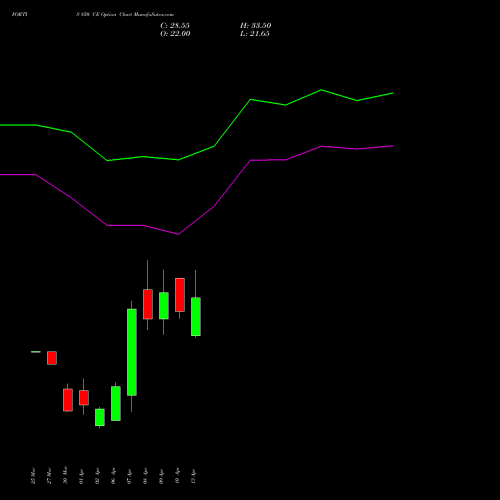The image size is (500, 500).
Task: Click the red candle above 08 Apr
Action: pos(148,304)
